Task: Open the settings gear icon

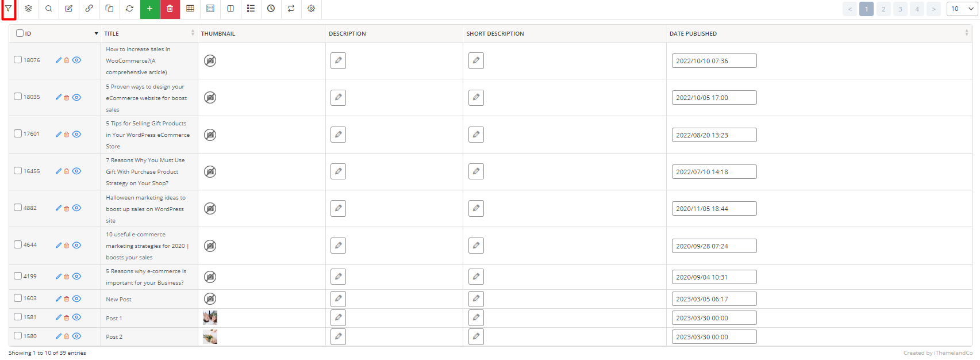Action: click(311, 9)
